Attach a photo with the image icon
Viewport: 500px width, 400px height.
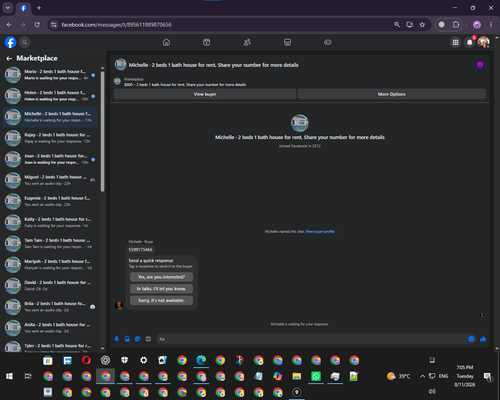pyautogui.click(x=127, y=339)
